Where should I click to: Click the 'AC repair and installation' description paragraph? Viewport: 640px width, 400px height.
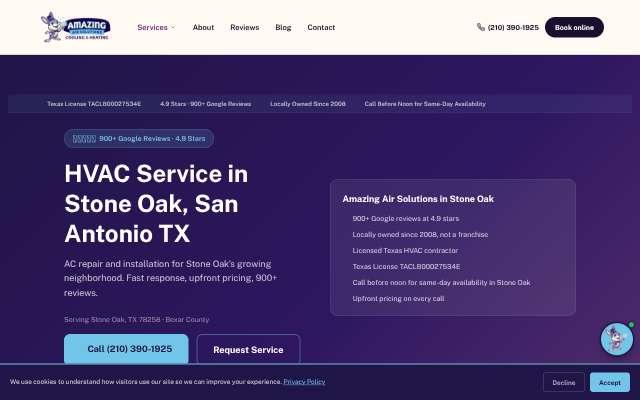[171, 278]
